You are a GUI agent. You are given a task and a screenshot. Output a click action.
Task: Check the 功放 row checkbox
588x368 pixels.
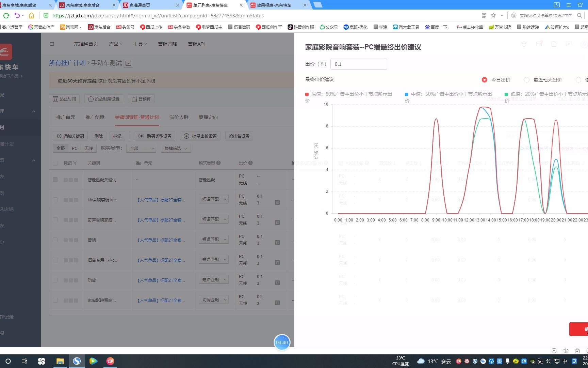click(x=55, y=280)
